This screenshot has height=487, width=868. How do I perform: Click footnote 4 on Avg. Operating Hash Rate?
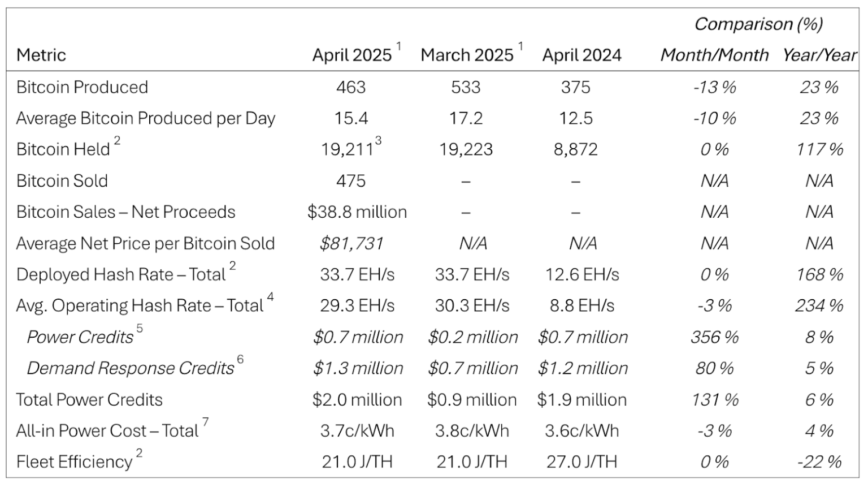pos(271,297)
